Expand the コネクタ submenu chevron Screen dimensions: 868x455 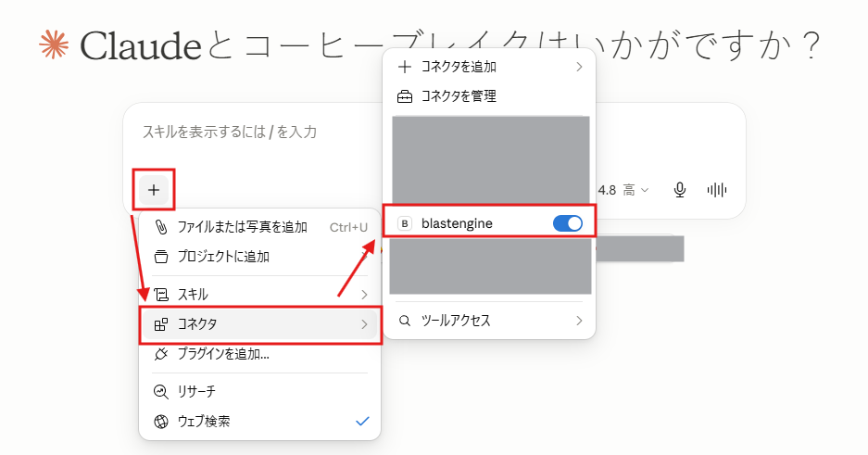click(x=364, y=324)
